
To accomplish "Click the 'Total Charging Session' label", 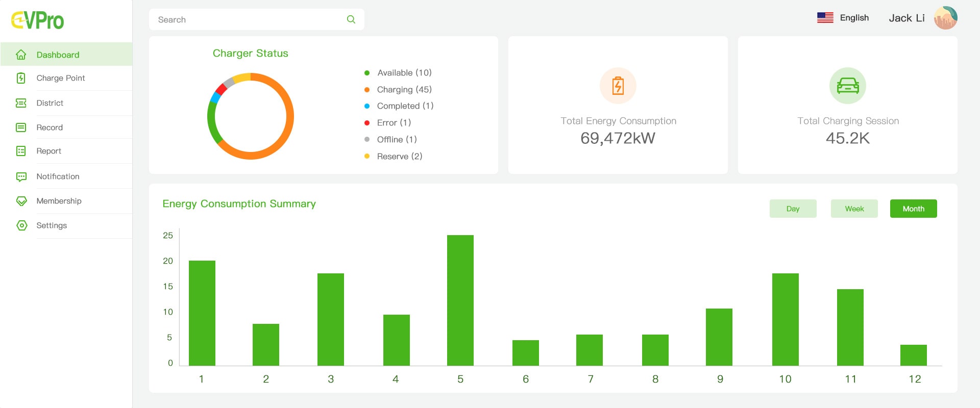I will click(x=848, y=121).
